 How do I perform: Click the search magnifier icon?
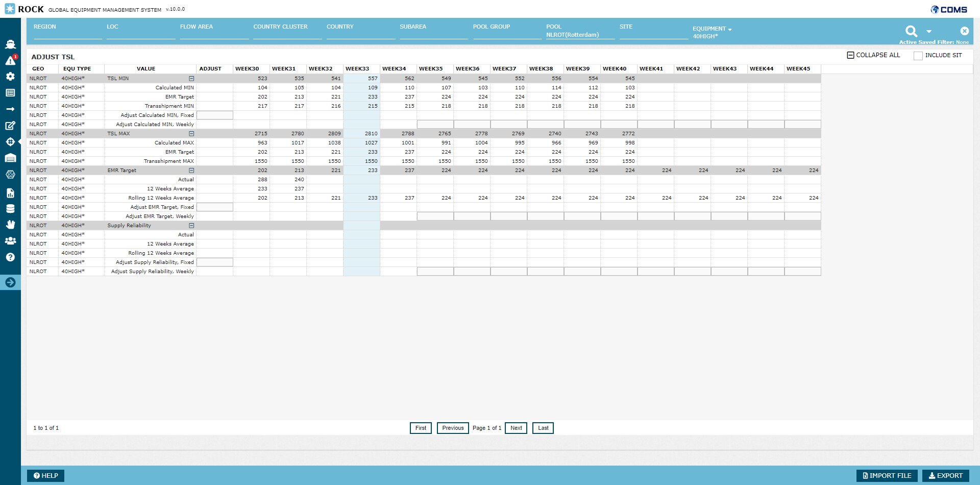tap(911, 31)
